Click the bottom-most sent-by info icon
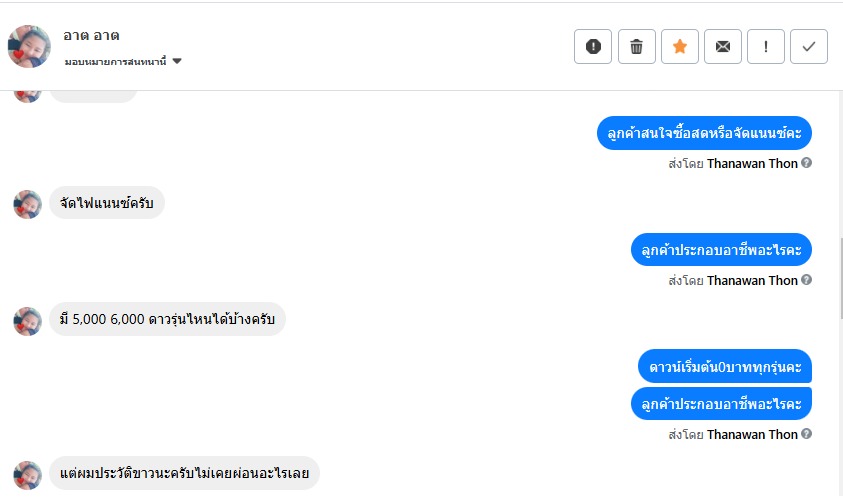 tap(806, 434)
